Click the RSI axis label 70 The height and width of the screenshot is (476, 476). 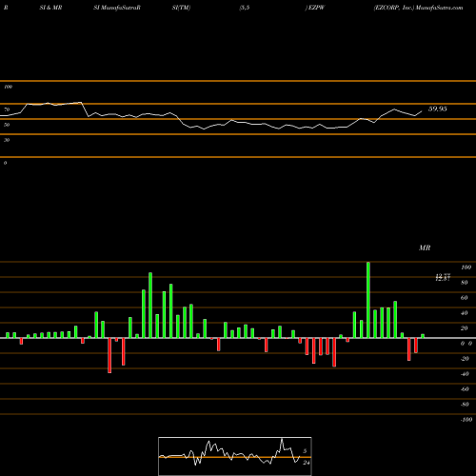[x=7, y=109]
